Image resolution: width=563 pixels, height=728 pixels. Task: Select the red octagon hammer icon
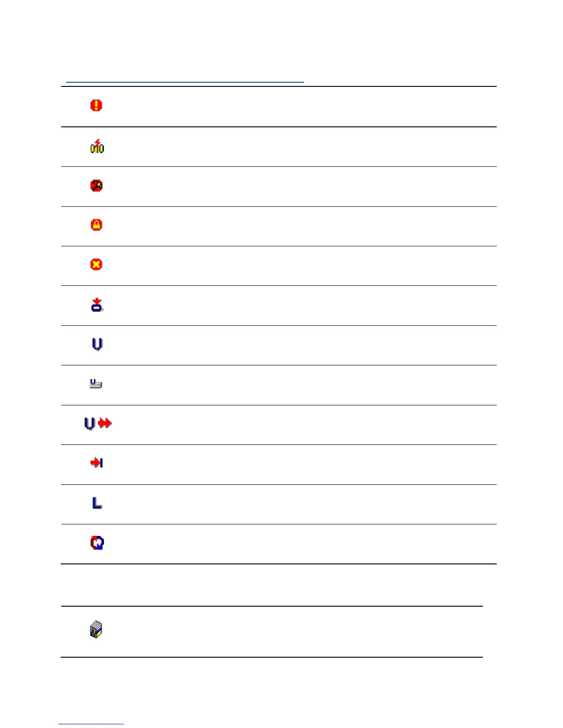point(97,186)
